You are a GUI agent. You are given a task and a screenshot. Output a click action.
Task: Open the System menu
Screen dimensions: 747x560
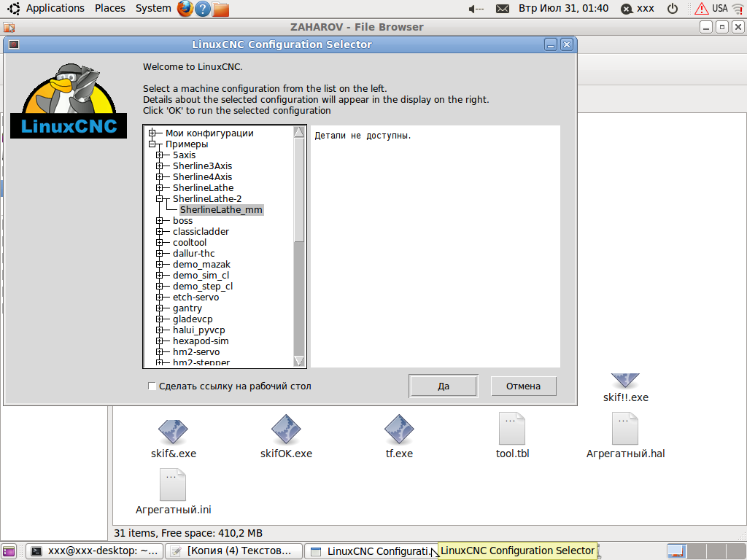coord(153,9)
